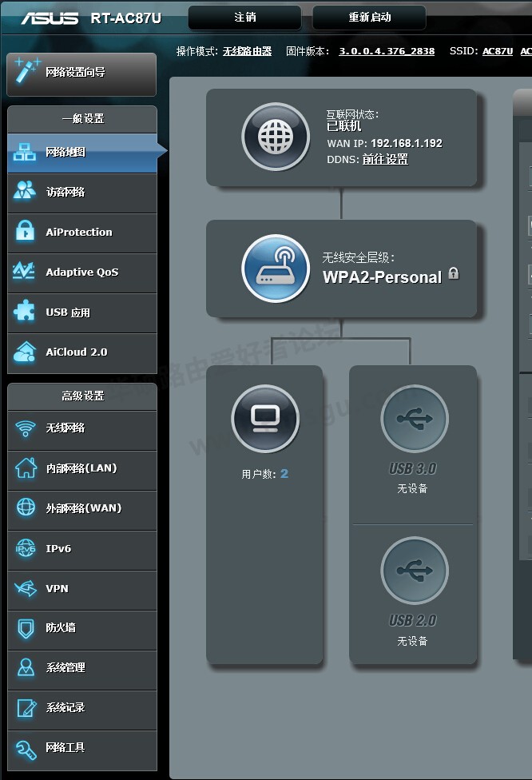Open 外部网络(WAN) settings
532x780 pixels.
[x=82, y=511]
